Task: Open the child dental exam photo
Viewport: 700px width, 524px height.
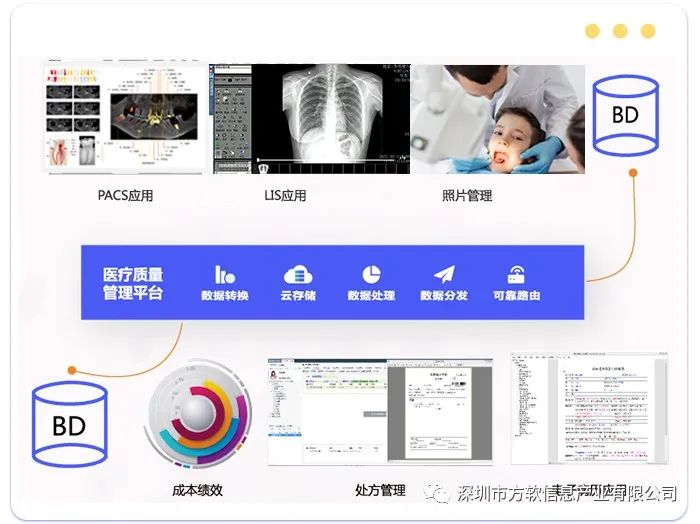Action: pos(496,119)
